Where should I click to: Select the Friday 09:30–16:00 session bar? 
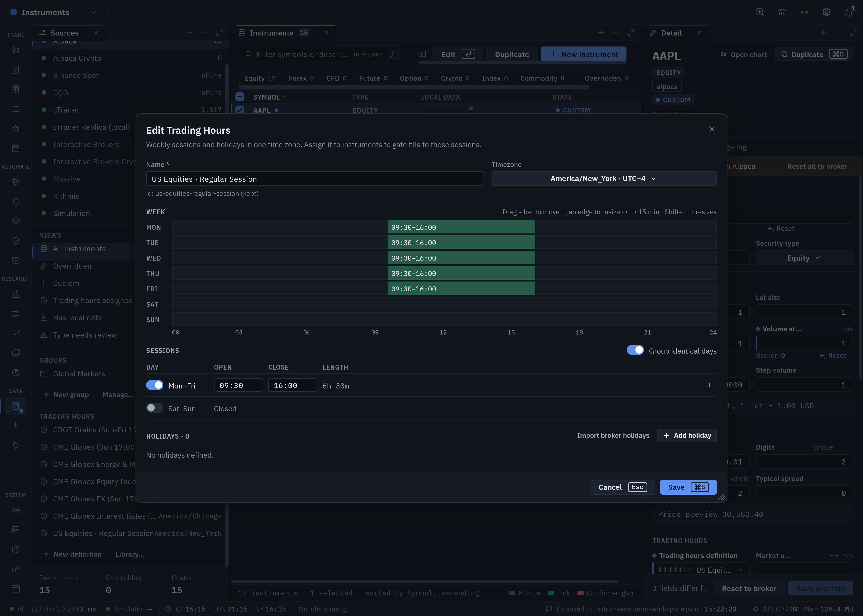click(461, 289)
